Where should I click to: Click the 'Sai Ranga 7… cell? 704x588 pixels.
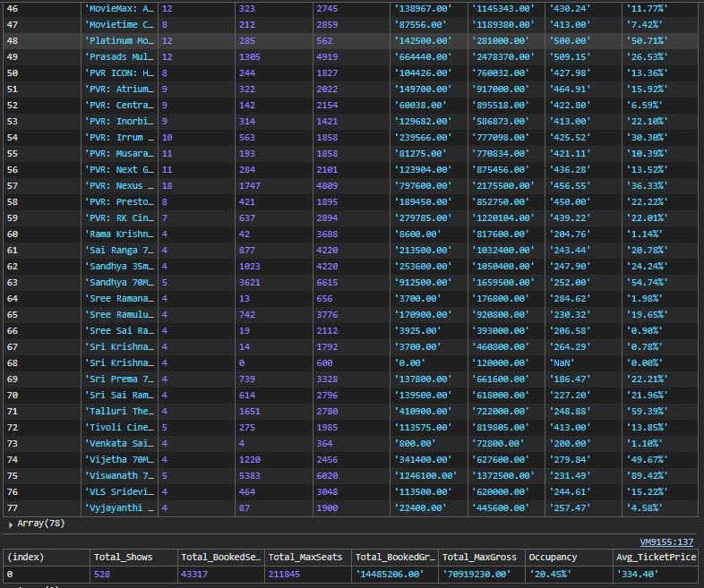pyautogui.click(x=119, y=251)
